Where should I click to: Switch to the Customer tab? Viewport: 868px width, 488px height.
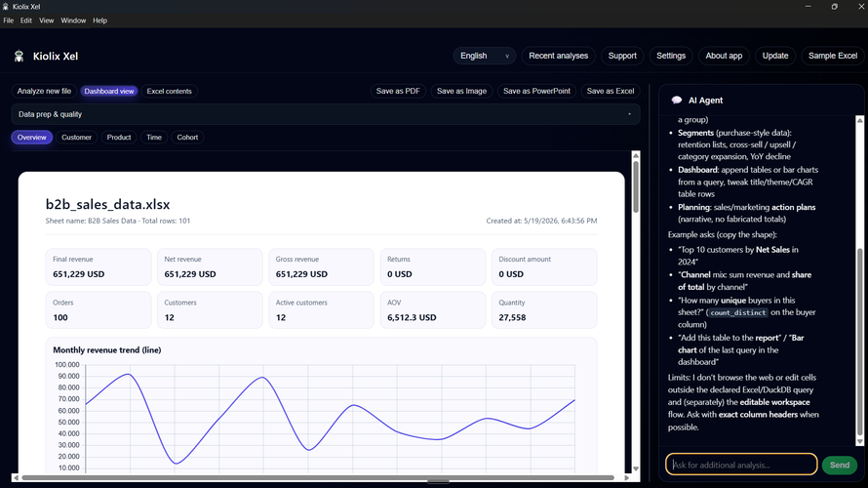pos(76,138)
